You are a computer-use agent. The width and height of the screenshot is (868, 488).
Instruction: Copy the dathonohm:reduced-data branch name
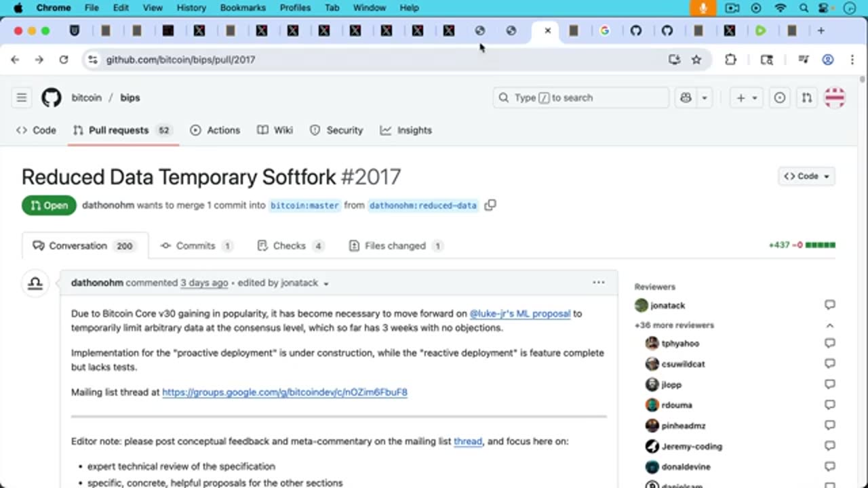click(490, 205)
